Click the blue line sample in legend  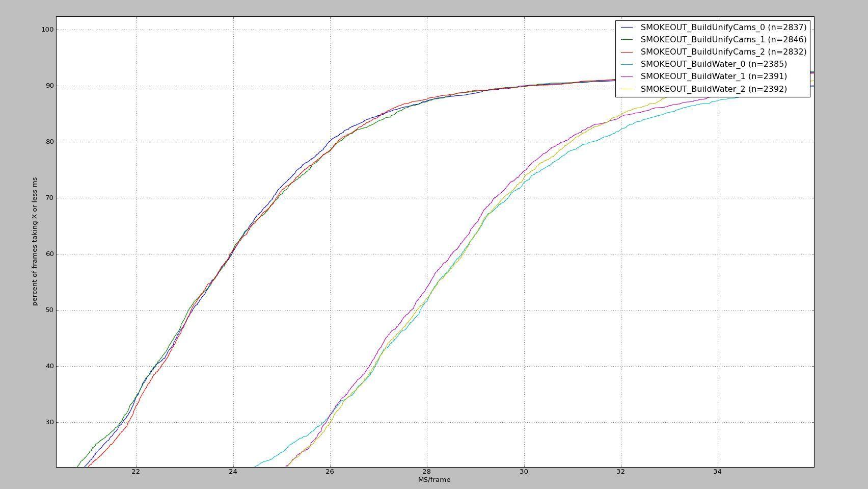click(x=627, y=27)
